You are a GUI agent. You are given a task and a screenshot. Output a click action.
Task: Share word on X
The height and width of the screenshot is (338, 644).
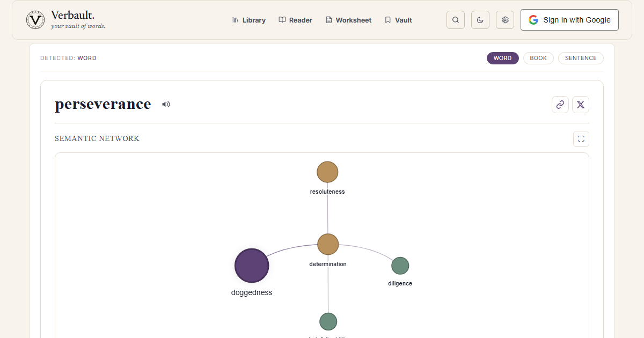tap(581, 105)
